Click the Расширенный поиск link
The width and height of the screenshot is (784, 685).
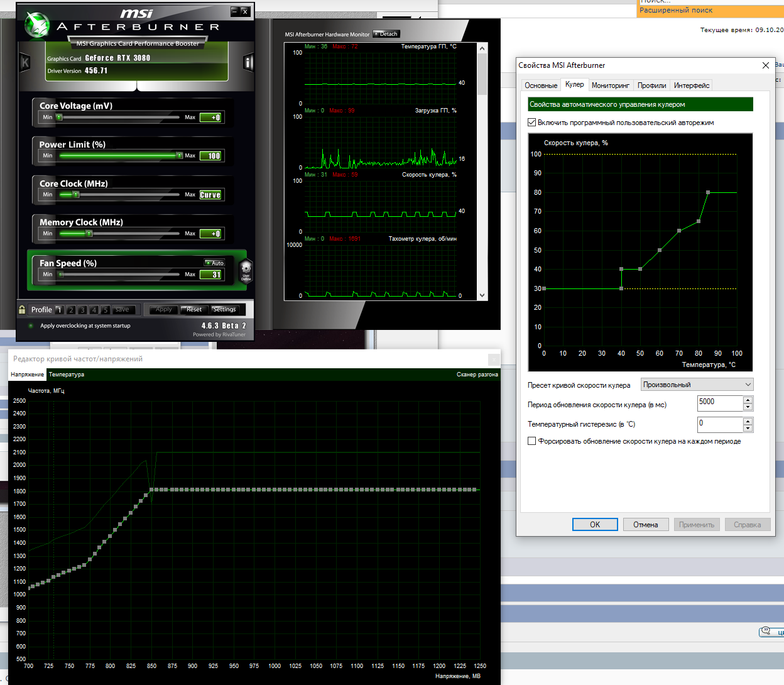pos(676,10)
